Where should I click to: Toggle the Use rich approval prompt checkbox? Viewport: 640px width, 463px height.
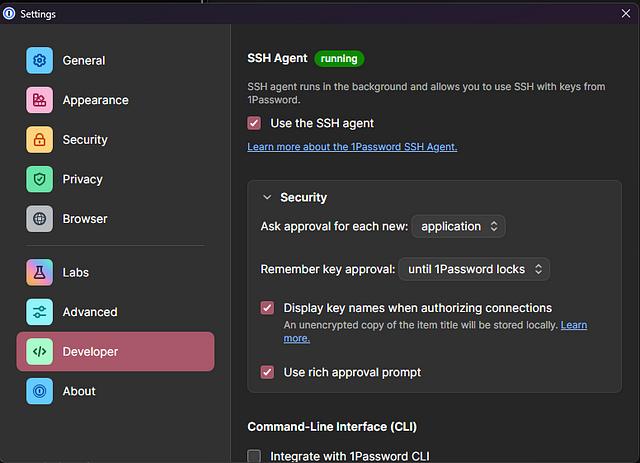point(267,372)
